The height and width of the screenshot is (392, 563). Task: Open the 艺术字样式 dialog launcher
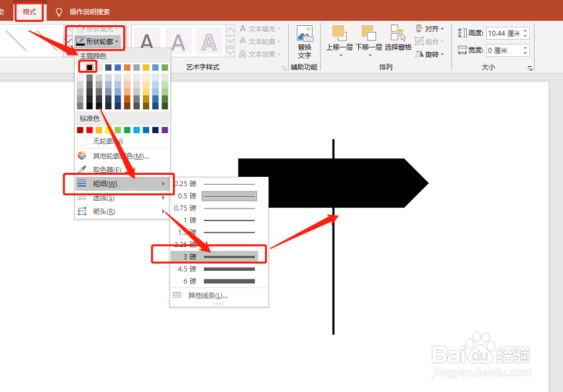pyautogui.click(x=284, y=68)
